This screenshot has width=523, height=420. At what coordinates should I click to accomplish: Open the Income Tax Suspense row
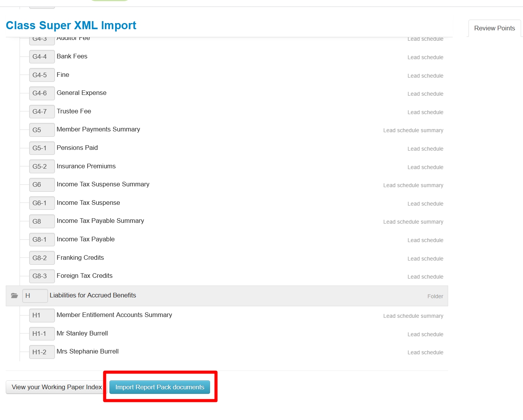point(88,203)
